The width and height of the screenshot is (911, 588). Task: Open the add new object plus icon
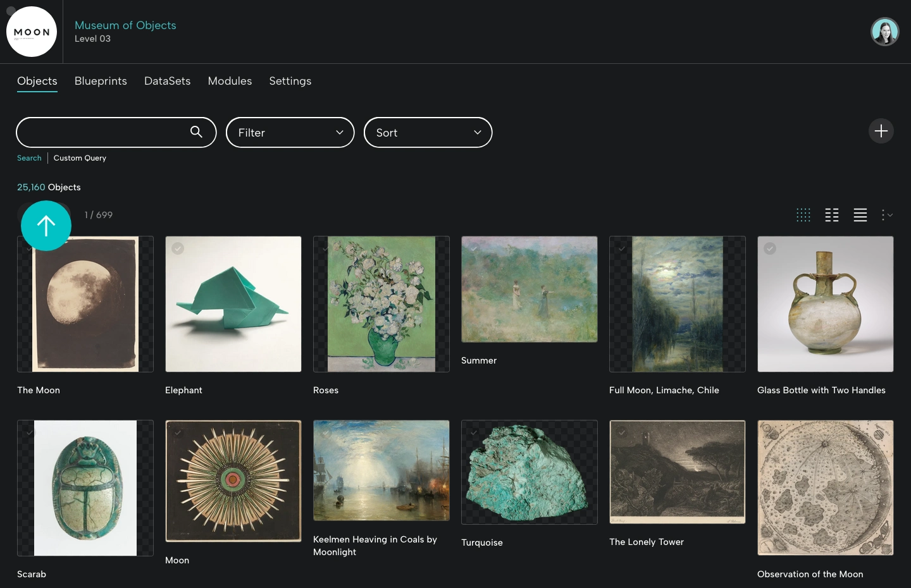(881, 131)
